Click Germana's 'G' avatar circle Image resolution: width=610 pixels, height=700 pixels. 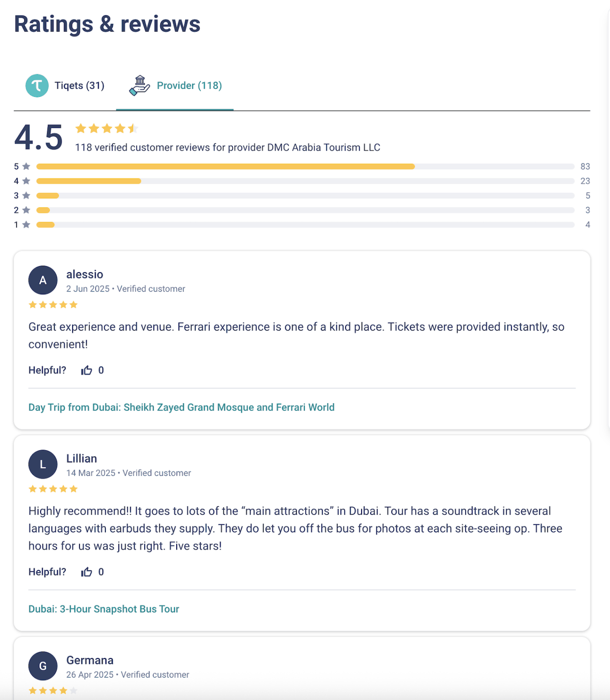[x=43, y=666]
